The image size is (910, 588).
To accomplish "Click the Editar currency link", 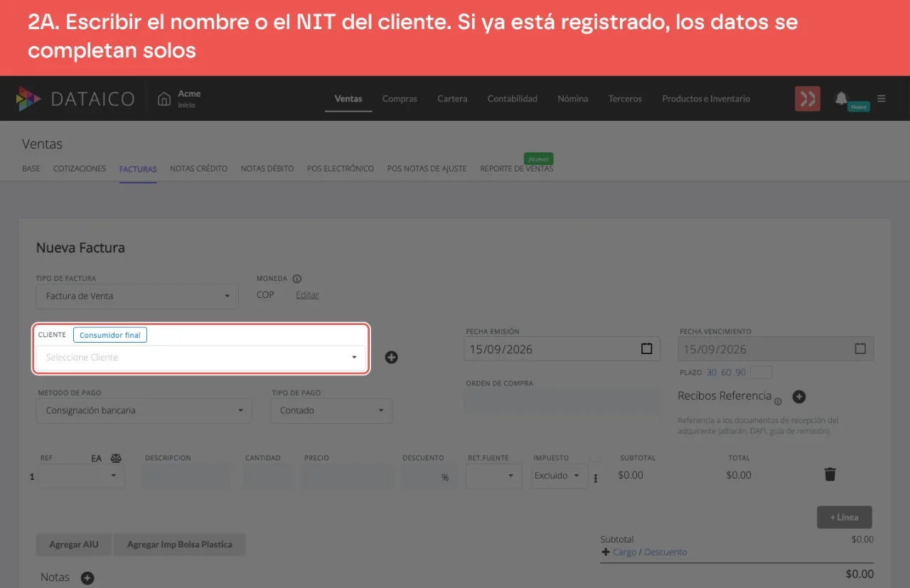I will tap(307, 294).
